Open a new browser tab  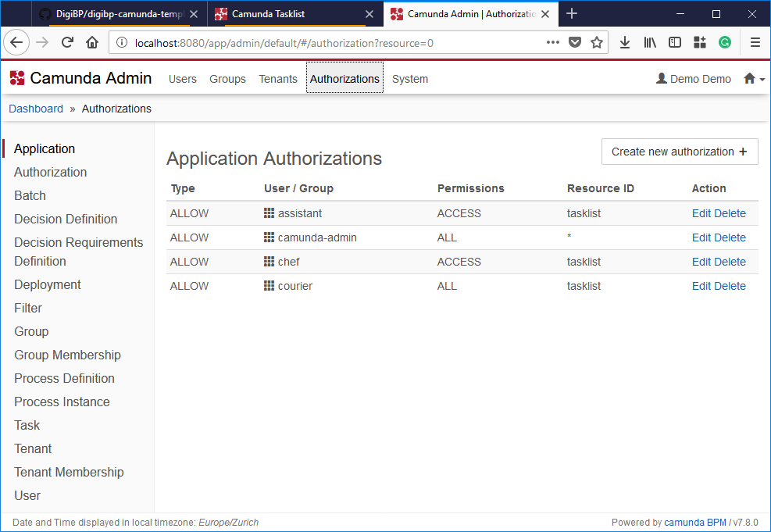[x=572, y=14]
